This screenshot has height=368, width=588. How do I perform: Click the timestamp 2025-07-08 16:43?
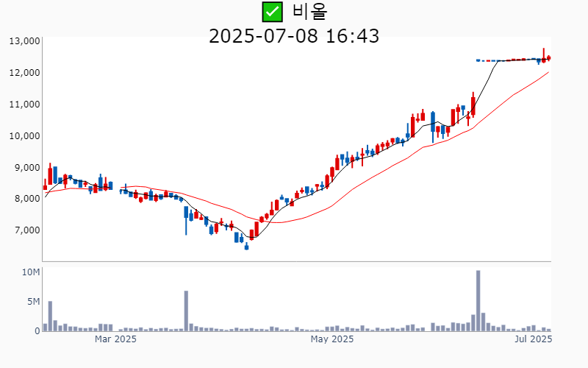click(294, 36)
